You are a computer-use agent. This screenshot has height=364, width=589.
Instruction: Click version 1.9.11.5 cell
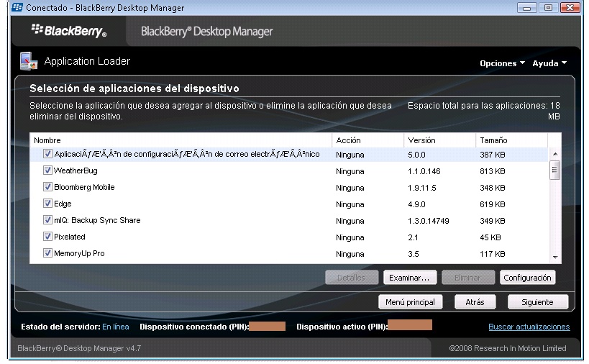point(422,188)
